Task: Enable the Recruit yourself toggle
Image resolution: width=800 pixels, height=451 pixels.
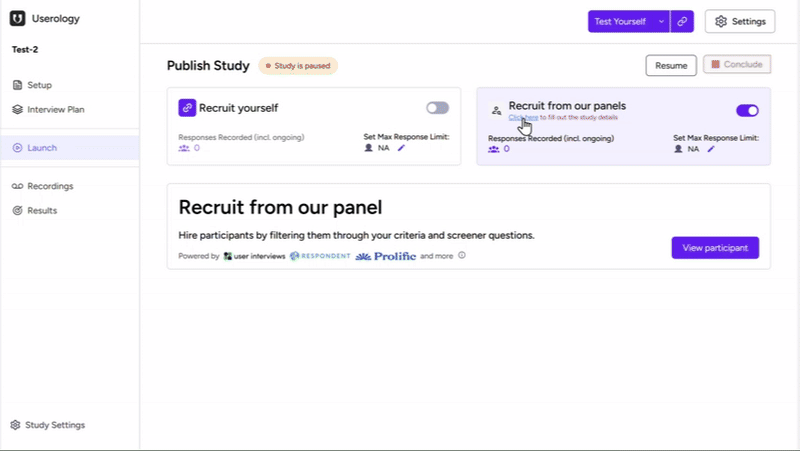Action: [x=437, y=108]
